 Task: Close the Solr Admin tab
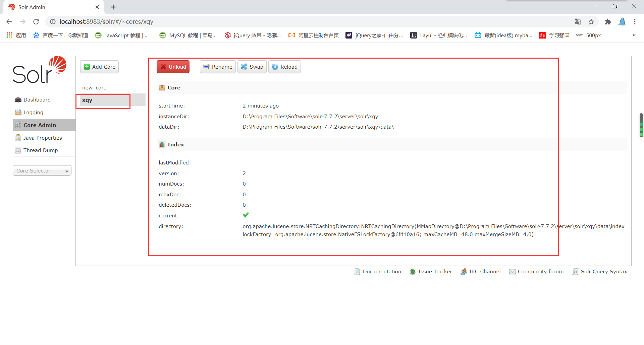coord(97,7)
